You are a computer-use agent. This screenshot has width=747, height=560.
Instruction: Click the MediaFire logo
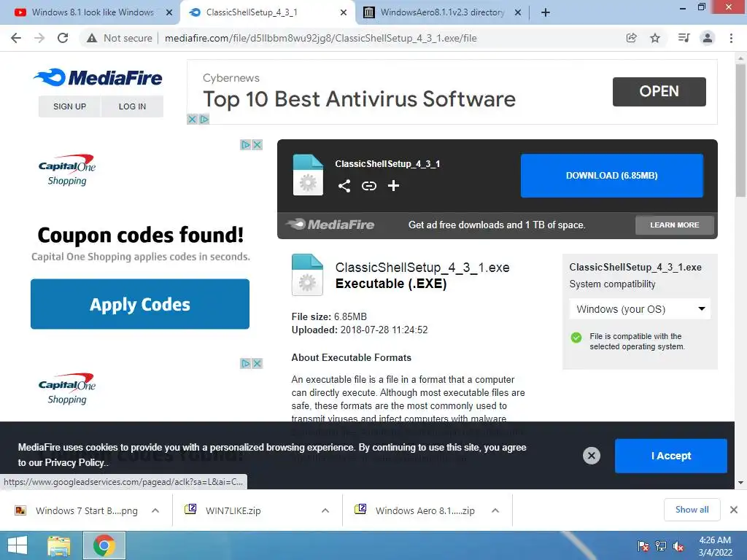click(98, 77)
